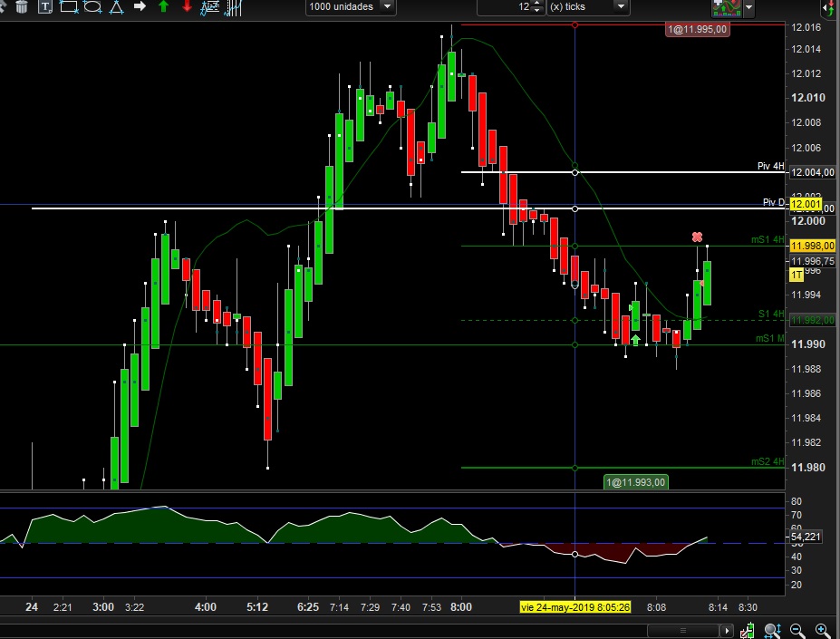Click the mS2 4H level label

(x=768, y=461)
